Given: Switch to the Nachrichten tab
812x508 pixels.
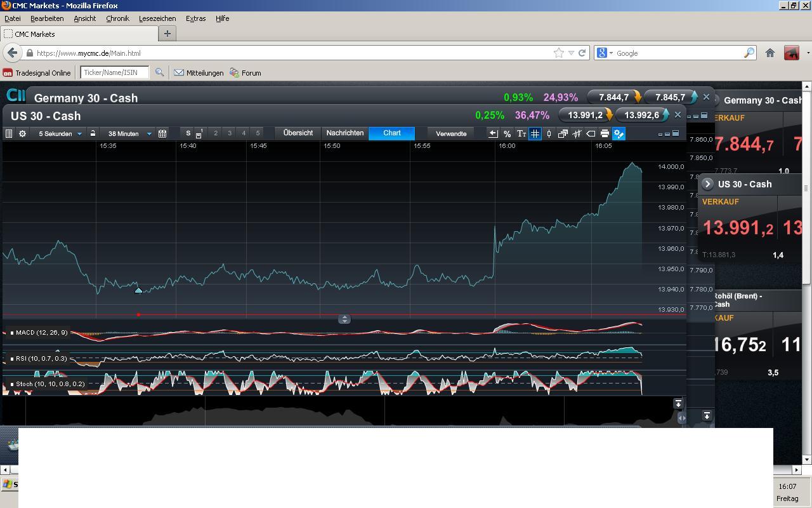Looking at the screenshot, I should pyautogui.click(x=344, y=133).
